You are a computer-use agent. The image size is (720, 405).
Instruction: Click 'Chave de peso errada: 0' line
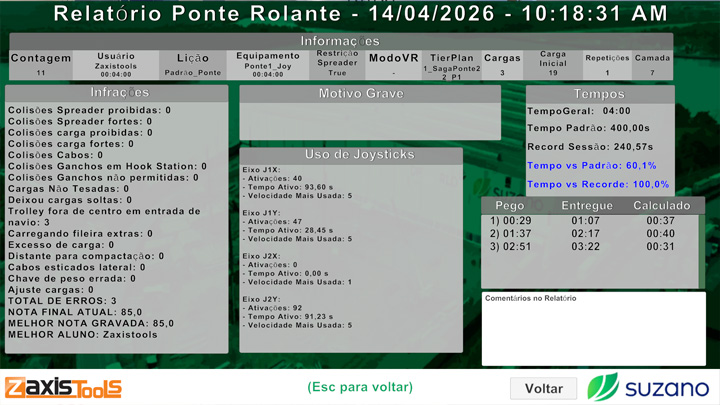pos(72,279)
